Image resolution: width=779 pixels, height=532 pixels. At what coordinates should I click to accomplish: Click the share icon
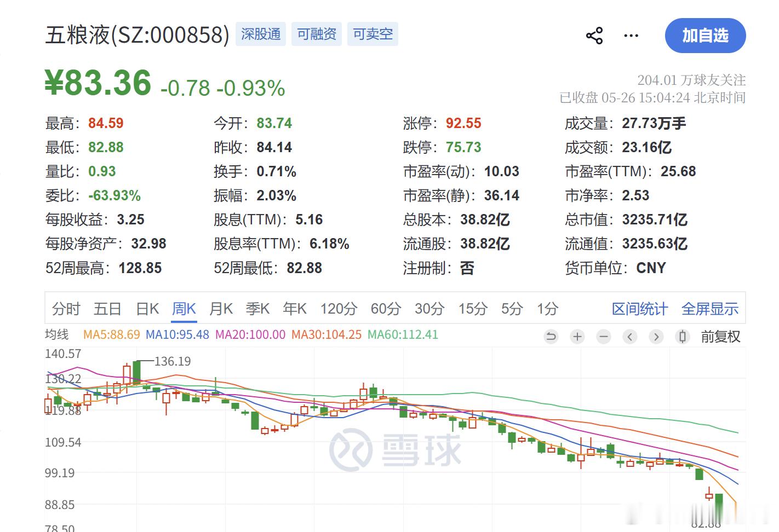tap(594, 36)
